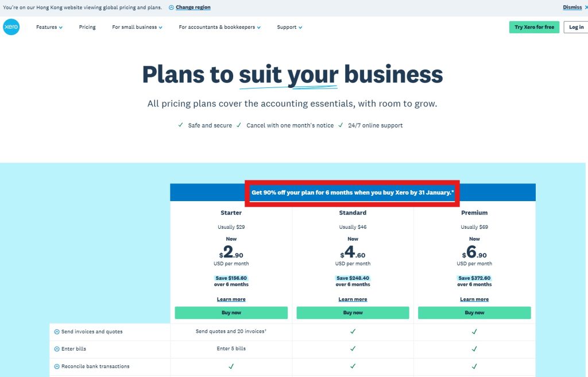Open Learn more under Starter plan
588x377 pixels.
tap(231, 299)
